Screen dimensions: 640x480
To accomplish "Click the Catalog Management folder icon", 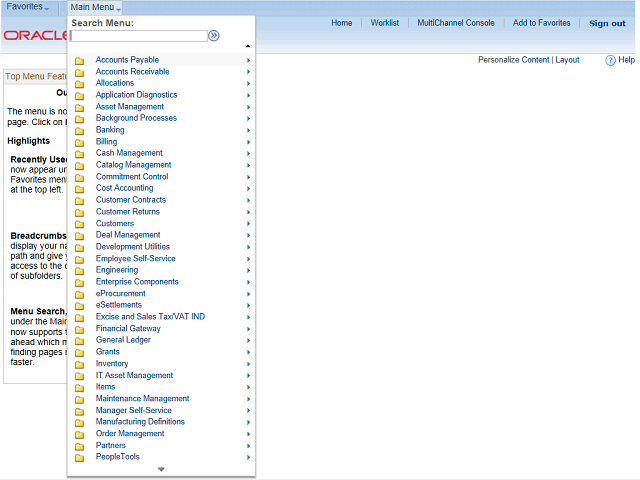I will (80, 166).
